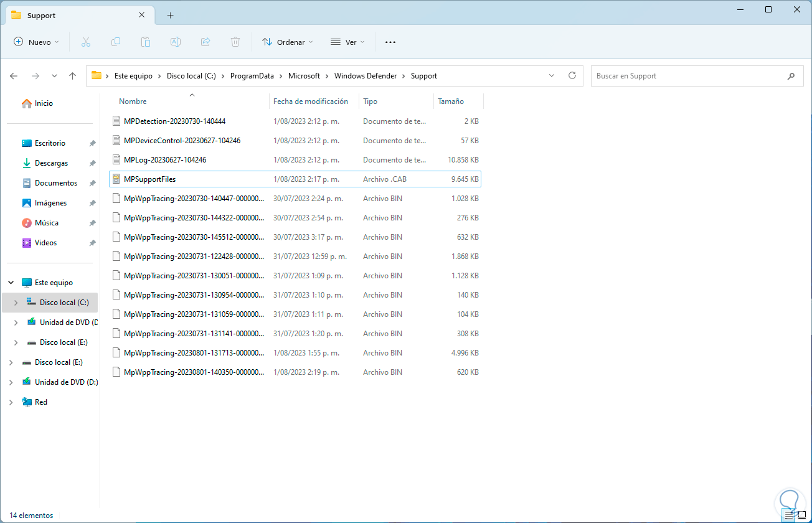This screenshot has height=523, width=812.
Task: Click the Cut scissors icon in toolbar
Action: point(86,42)
